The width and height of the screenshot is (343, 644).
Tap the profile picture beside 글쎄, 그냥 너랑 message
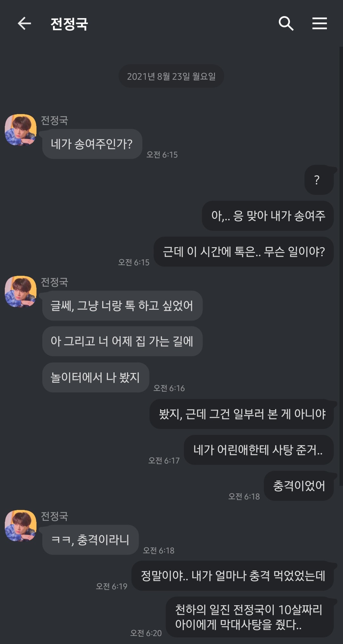(21, 292)
